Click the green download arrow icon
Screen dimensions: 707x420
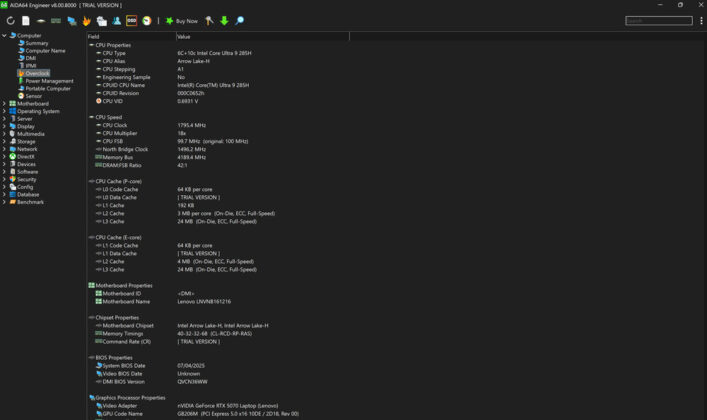click(x=224, y=21)
